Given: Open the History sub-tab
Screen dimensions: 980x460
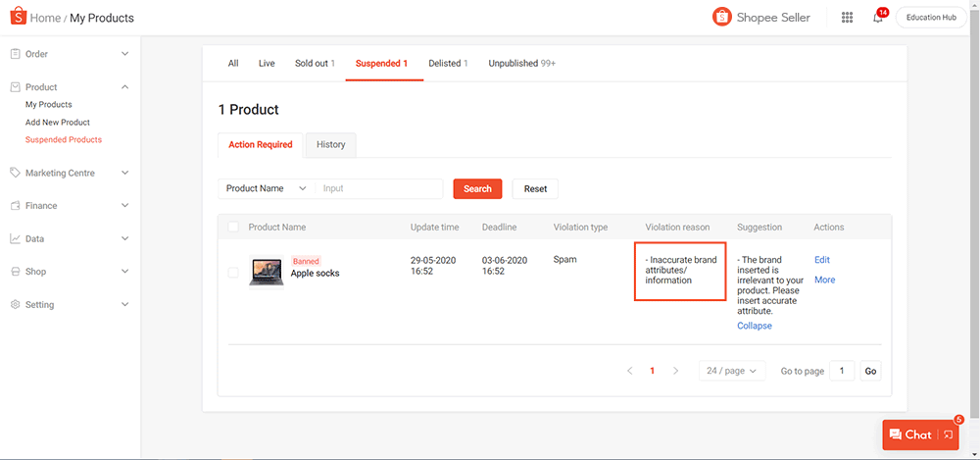Looking at the screenshot, I should 330,144.
